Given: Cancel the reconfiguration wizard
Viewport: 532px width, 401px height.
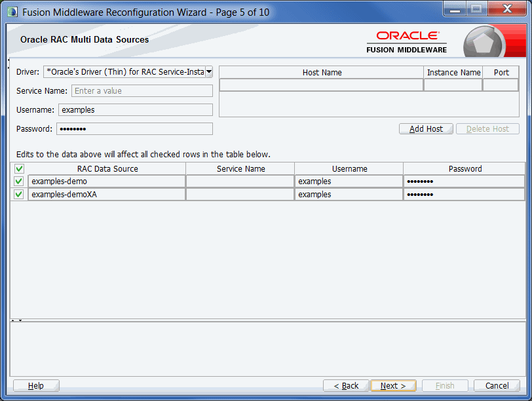Looking at the screenshot, I should [x=497, y=386].
